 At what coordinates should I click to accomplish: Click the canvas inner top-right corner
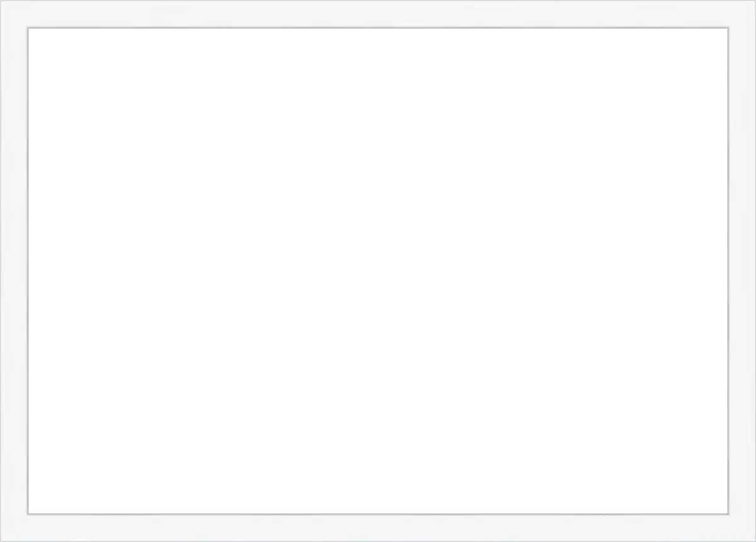(728, 28)
